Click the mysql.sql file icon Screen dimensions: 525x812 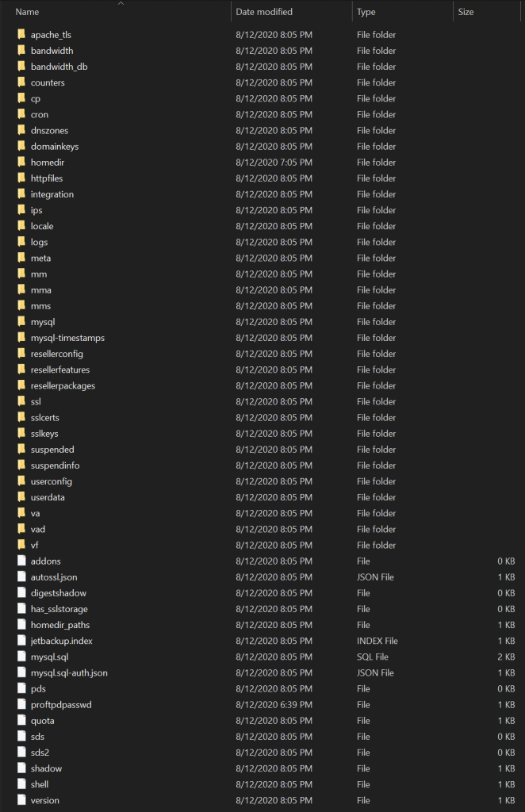point(21,657)
